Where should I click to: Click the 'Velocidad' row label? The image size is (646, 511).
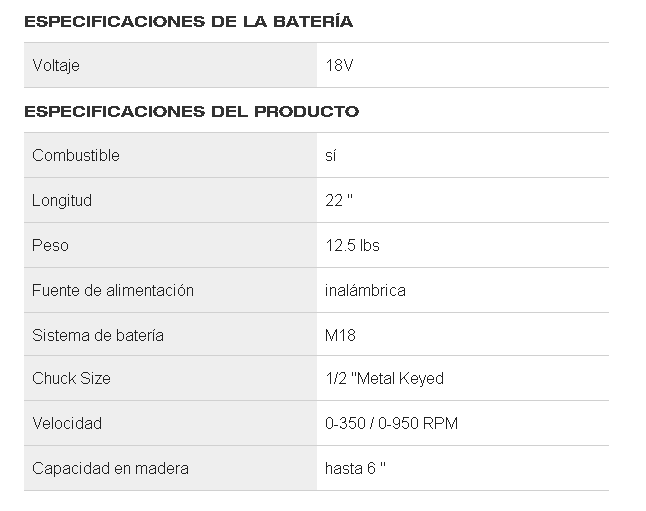point(67,423)
